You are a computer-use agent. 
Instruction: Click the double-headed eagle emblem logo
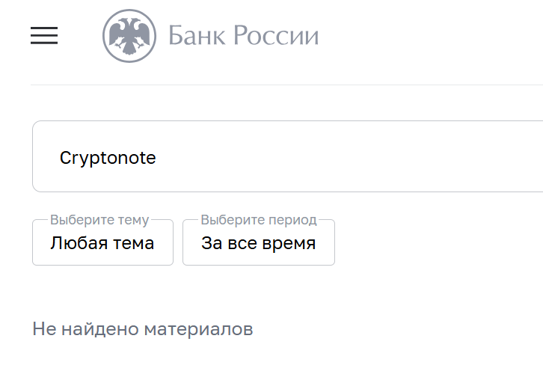click(x=129, y=36)
